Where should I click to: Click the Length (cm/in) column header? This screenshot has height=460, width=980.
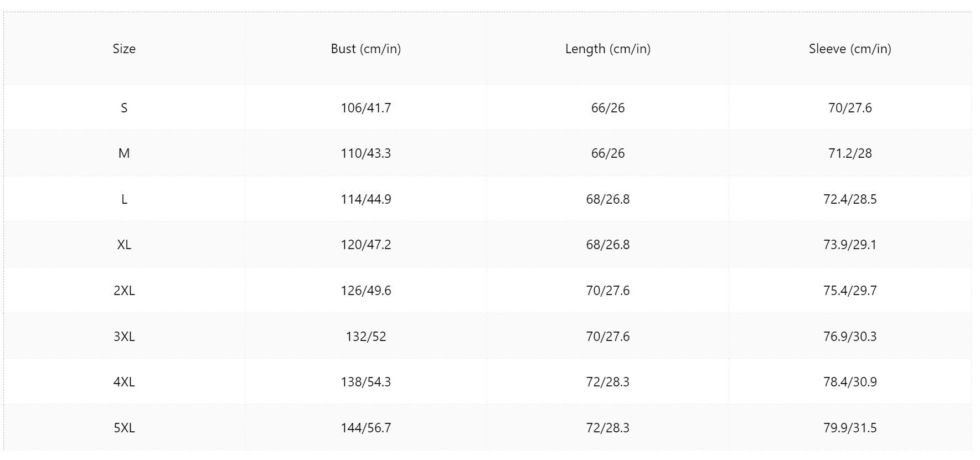pos(608,49)
